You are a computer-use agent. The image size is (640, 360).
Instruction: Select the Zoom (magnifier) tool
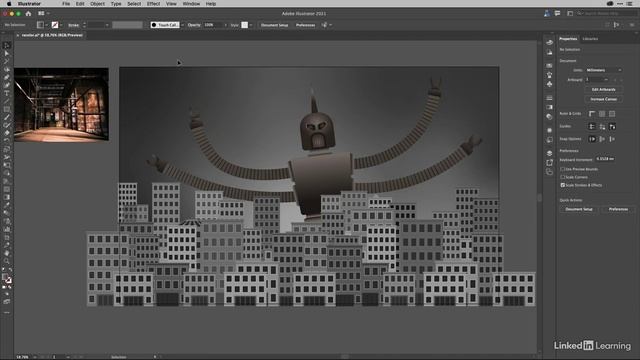7,261
